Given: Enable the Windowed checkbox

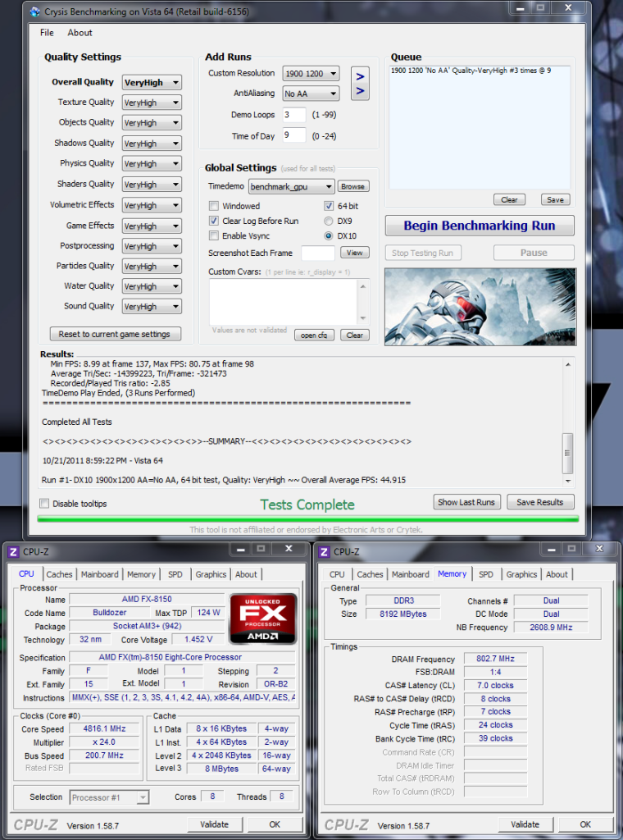Looking at the screenshot, I should (x=214, y=206).
